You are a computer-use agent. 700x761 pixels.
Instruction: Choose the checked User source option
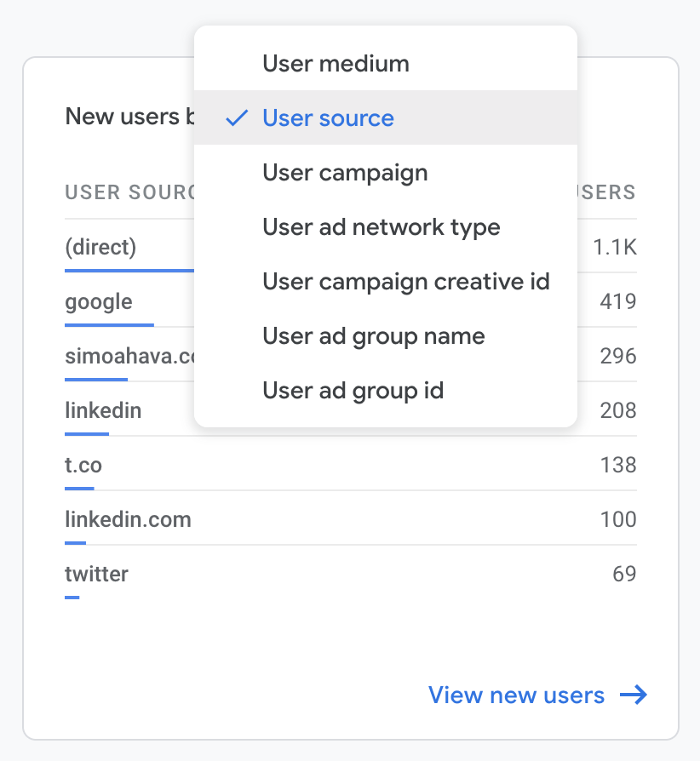pyautogui.click(x=328, y=118)
